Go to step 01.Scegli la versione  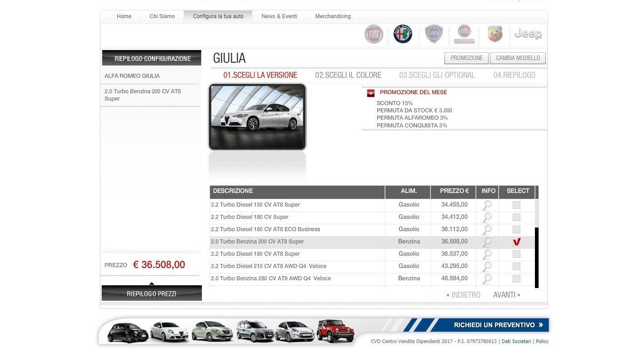tap(260, 76)
